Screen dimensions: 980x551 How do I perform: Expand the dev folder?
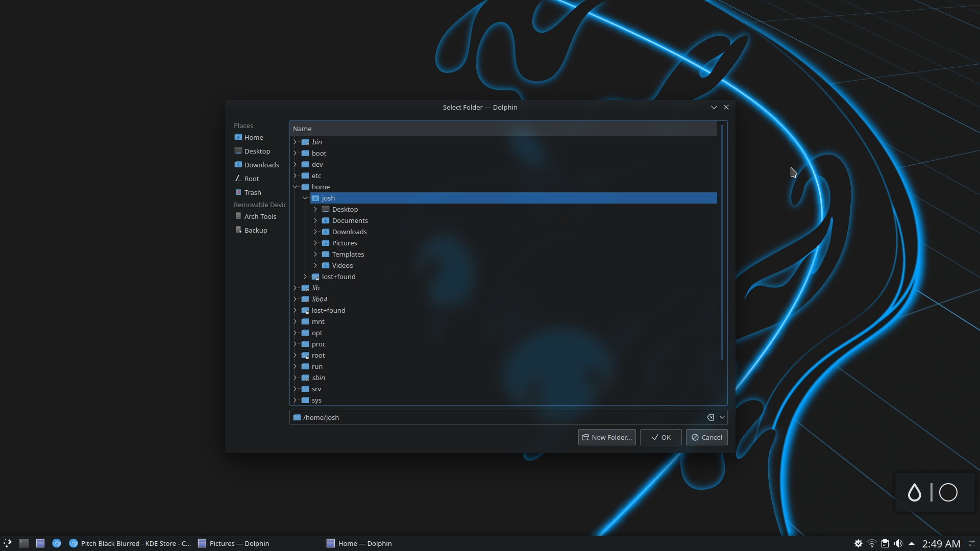(295, 164)
